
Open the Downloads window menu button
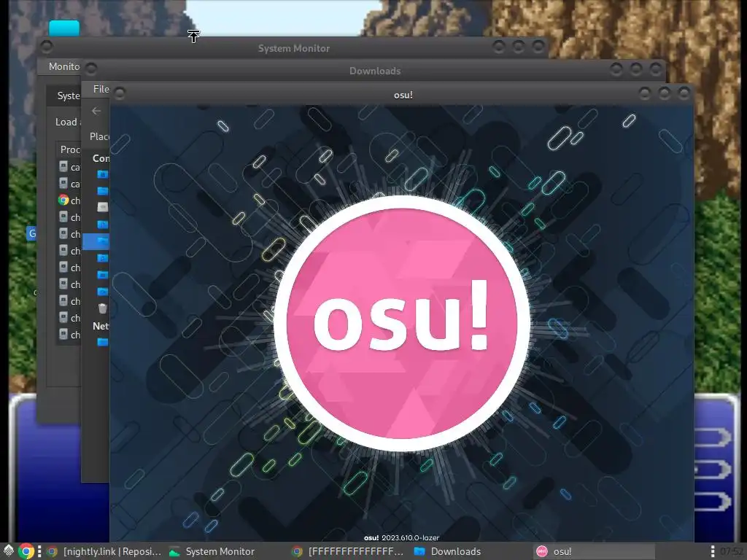pos(91,69)
